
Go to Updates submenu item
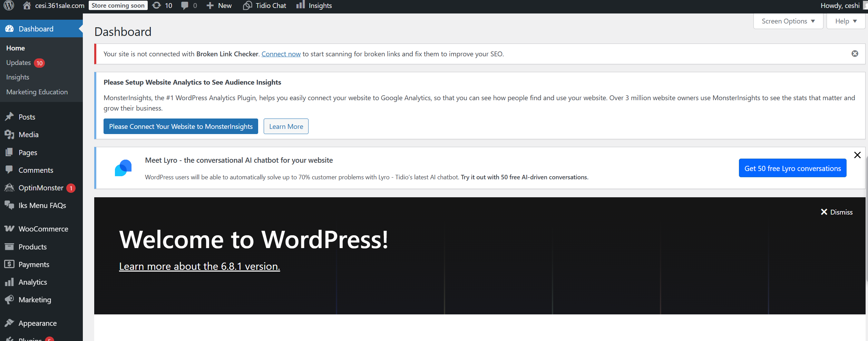[x=19, y=63]
